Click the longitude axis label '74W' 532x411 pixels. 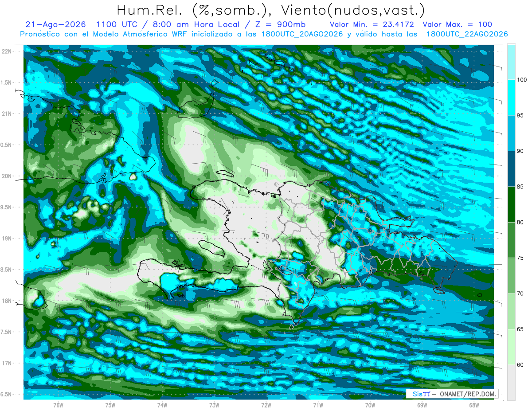coord(162,405)
